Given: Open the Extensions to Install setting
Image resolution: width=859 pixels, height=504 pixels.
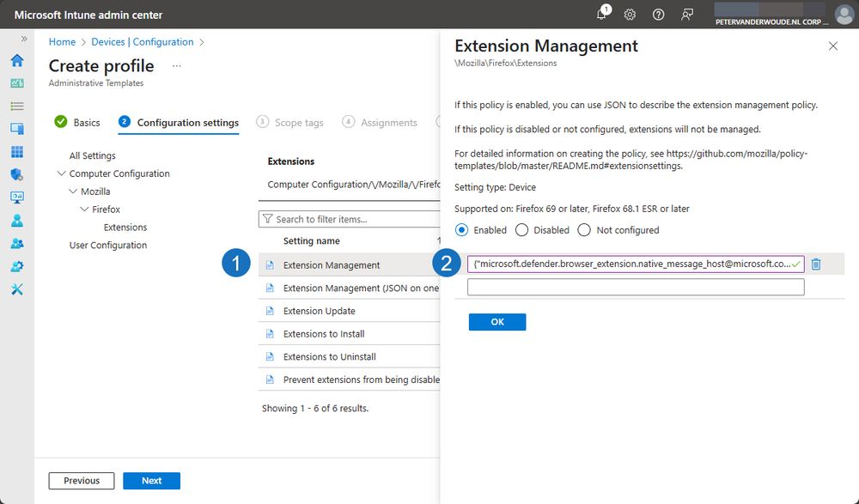Looking at the screenshot, I should (324, 334).
